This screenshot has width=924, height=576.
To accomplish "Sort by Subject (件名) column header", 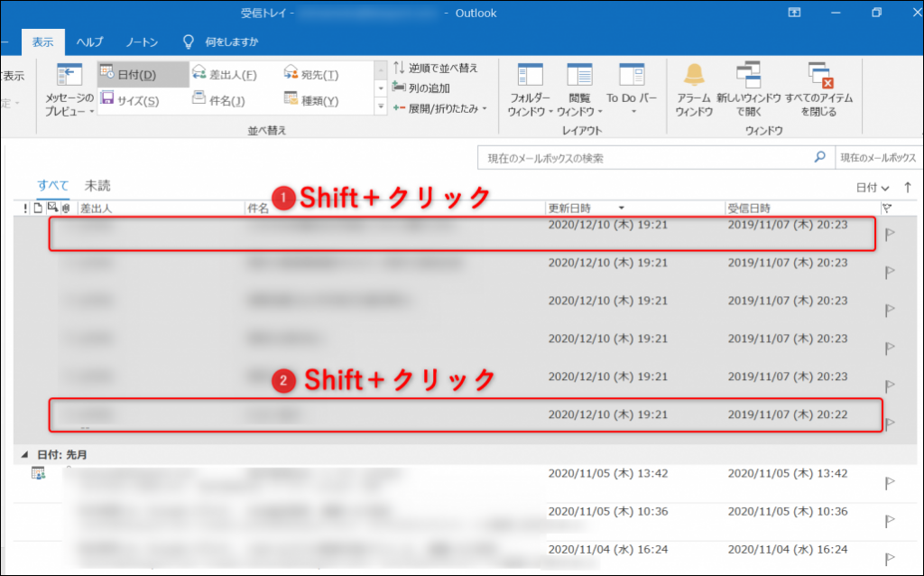I will (393, 209).
